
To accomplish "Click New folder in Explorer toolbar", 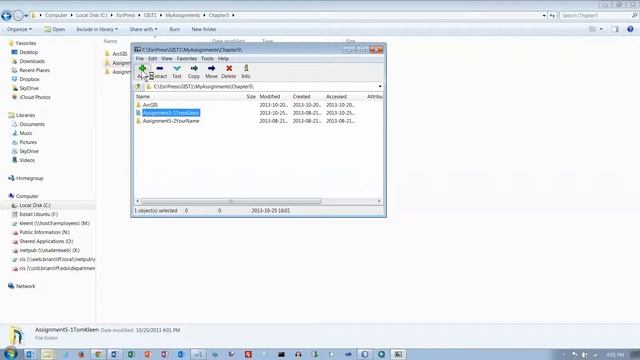I will [204, 29].
